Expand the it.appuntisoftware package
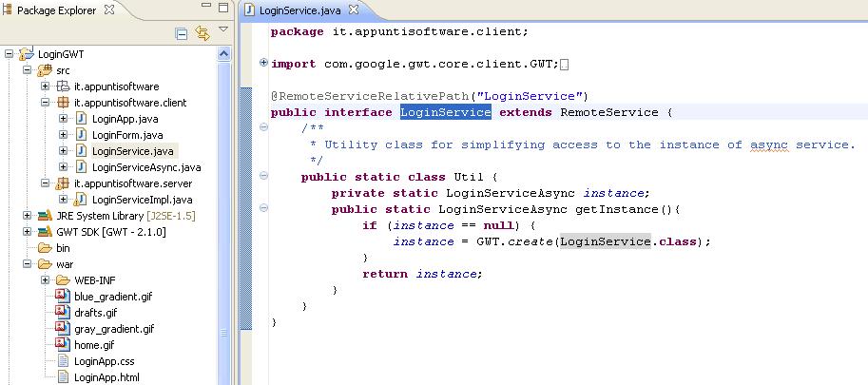The height and width of the screenshot is (385, 868). click(x=45, y=87)
